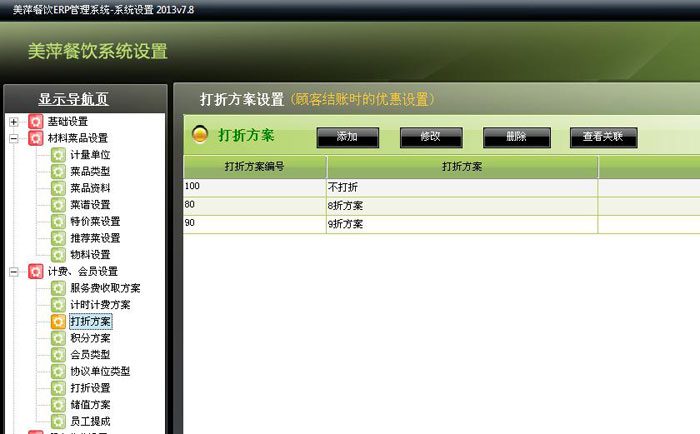This screenshot has height=434, width=700.
Task: Click the icon beside 菜谱设置
Action: click(58, 205)
